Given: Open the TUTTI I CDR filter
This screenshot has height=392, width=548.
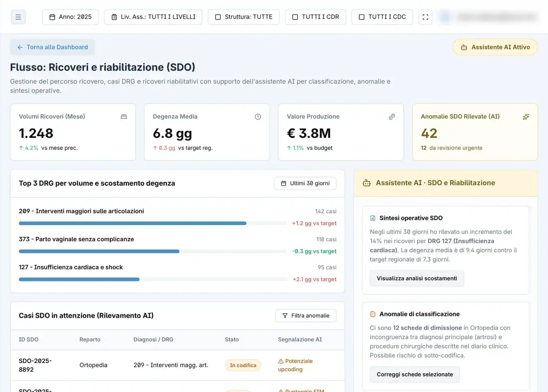Looking at the screenshot, I should (x=315, y=17).
